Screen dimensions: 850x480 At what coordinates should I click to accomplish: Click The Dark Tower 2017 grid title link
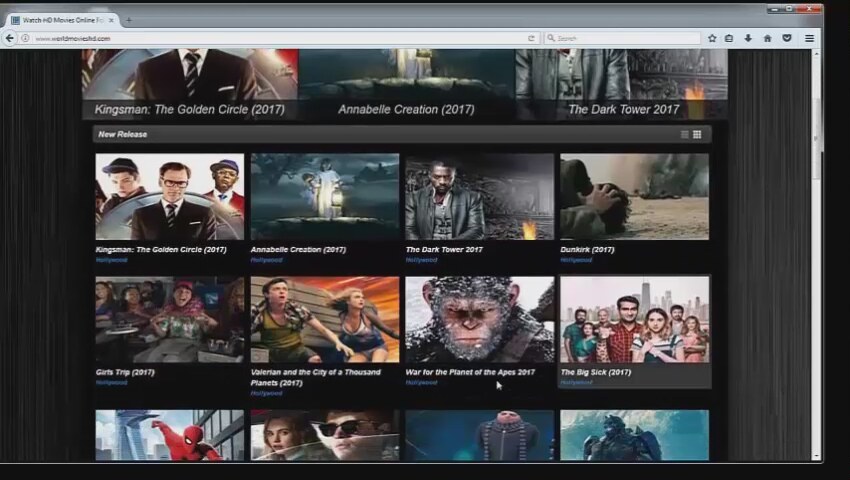click(444, 249)
